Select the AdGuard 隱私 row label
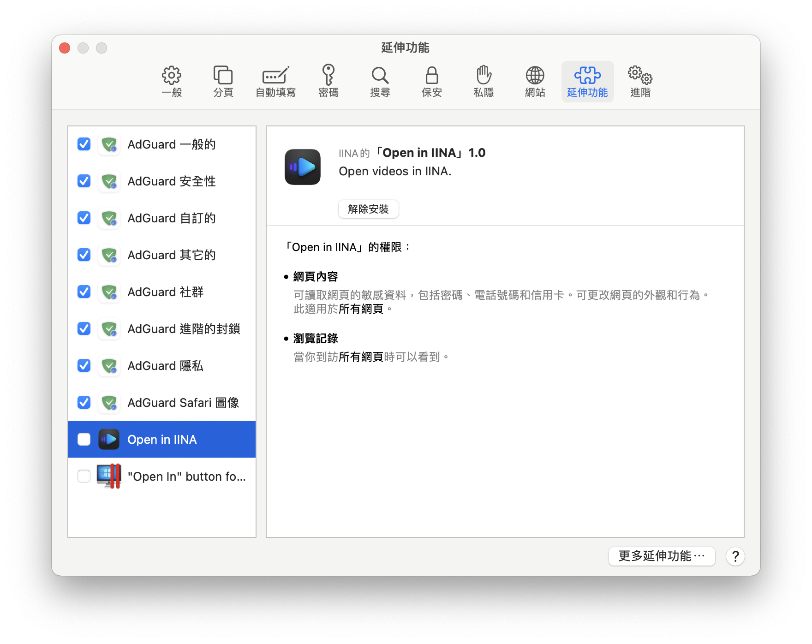The image size is (812, 644). (x=166, y=366)
